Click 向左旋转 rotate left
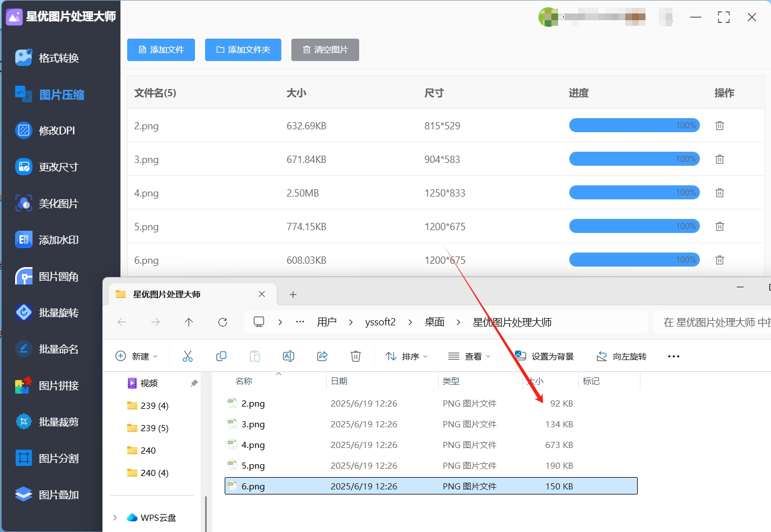The height and width of the screenshot is (532, 771). coord(621,356)
